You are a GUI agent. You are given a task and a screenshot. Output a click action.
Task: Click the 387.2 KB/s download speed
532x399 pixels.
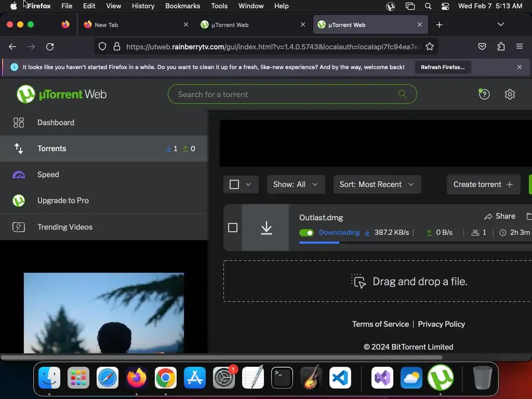[x=391, y=232]
